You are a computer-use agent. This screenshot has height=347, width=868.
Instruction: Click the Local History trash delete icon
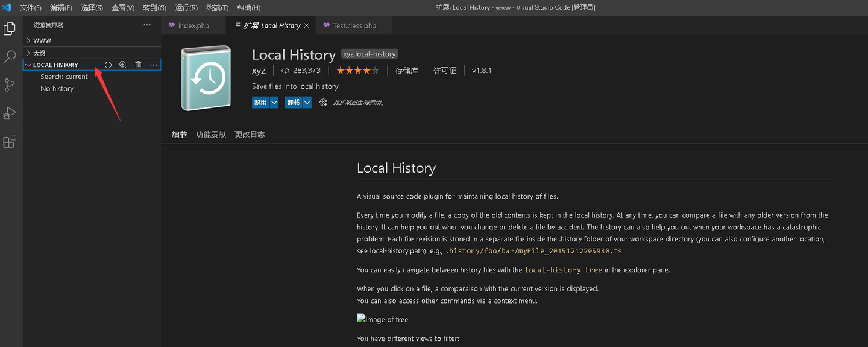[138, 65]
